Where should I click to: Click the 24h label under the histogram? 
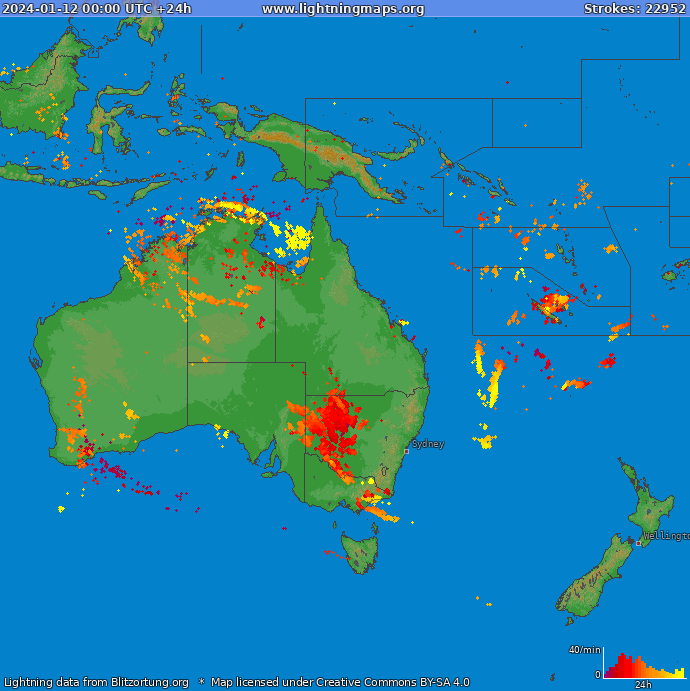[x=644, y=685]
